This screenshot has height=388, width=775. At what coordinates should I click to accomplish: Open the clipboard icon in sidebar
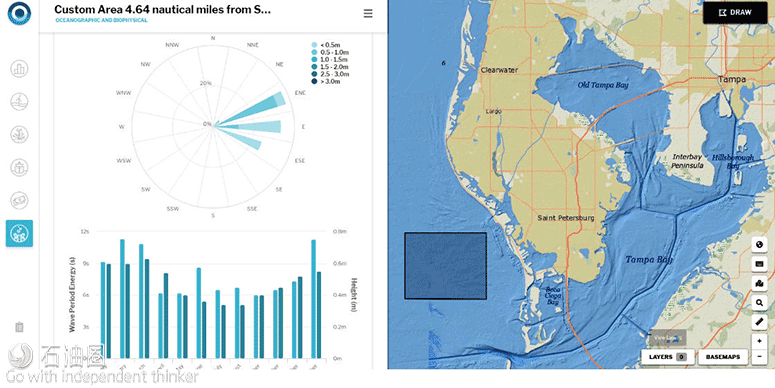click(x=19, y=327)
